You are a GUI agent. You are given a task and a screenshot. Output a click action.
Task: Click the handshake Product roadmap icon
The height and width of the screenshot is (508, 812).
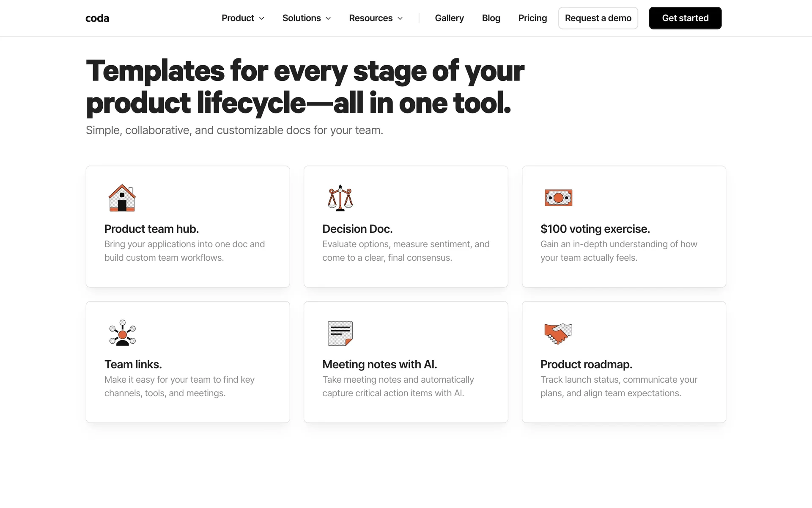click(x=558, y=333)
